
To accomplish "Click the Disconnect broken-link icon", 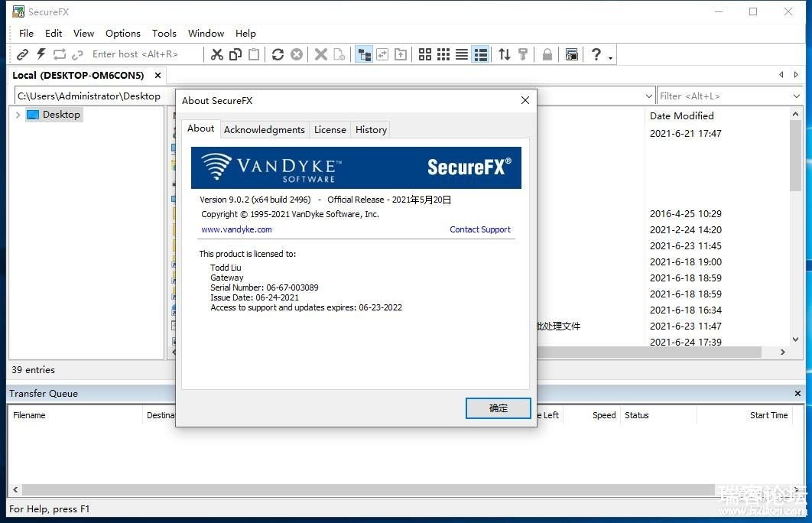I will tap(78, 54).
